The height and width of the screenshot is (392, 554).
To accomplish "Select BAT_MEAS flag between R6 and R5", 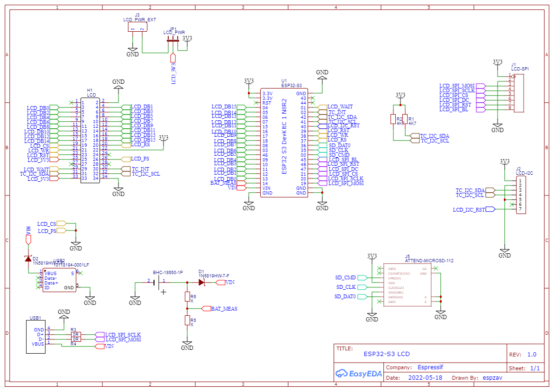I will coord(219,309).
